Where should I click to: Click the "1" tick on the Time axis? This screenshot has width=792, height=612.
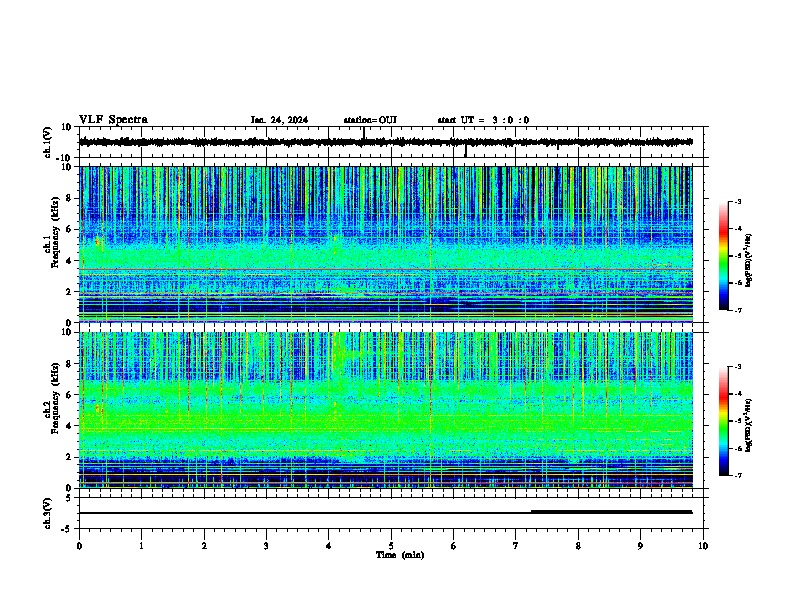coord(141,546)
